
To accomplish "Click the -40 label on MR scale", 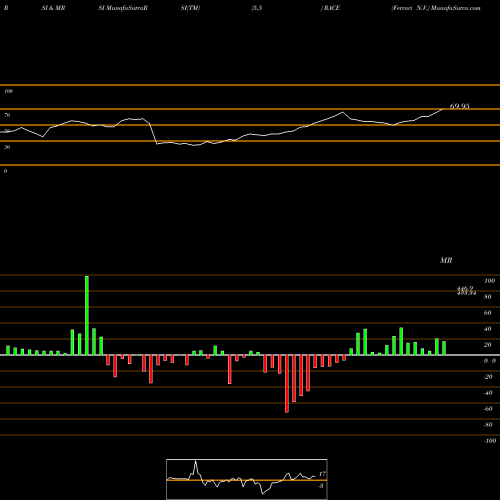I will [x=488, y=393].
